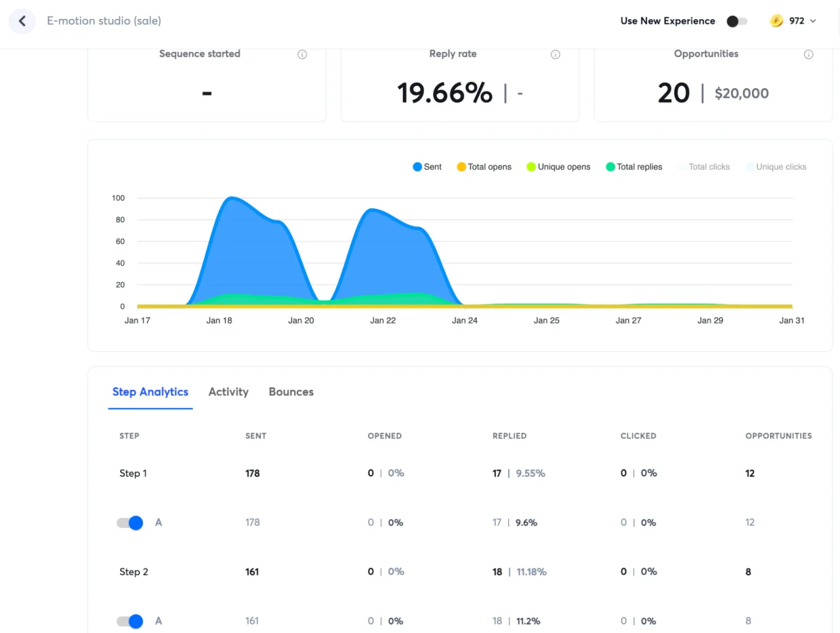Toggle Sent series in chart legend
840x633 pixels.
(x=427, y=167)
